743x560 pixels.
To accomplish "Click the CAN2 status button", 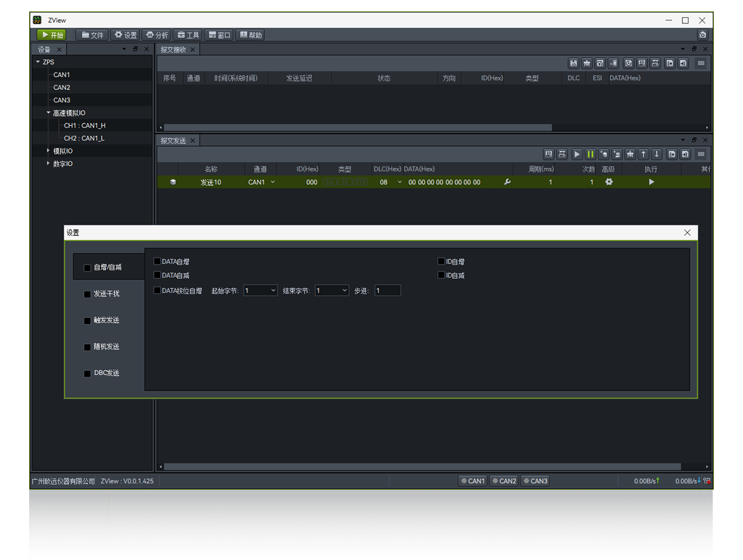I will (504, 481).
